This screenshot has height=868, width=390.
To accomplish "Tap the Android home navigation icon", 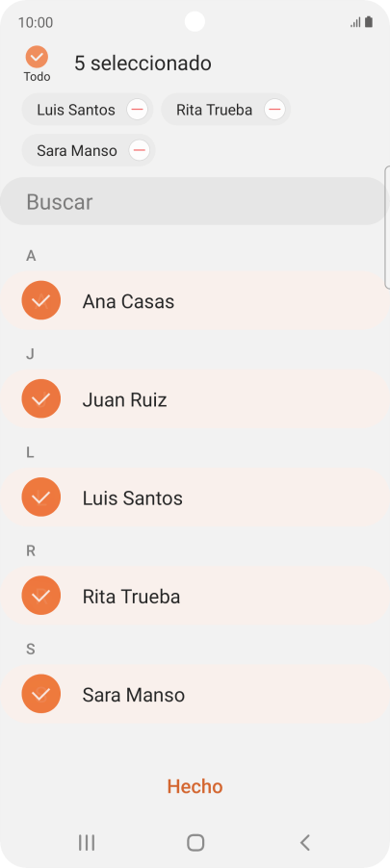I will tap(195, 843).
